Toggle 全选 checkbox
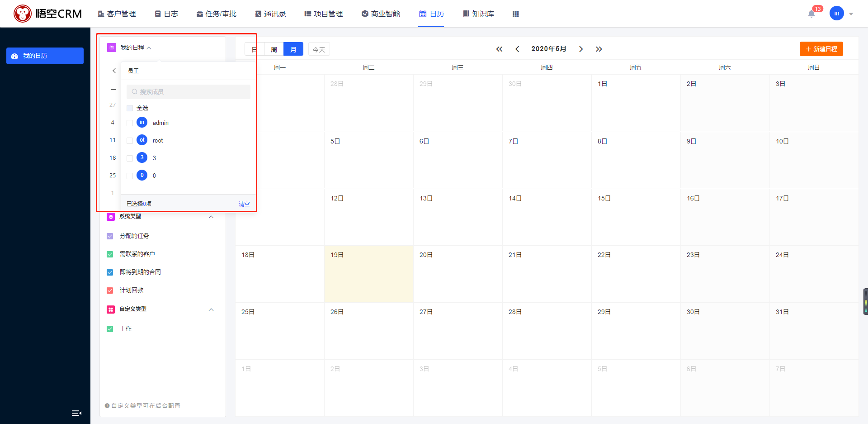 tap(130, 108)
